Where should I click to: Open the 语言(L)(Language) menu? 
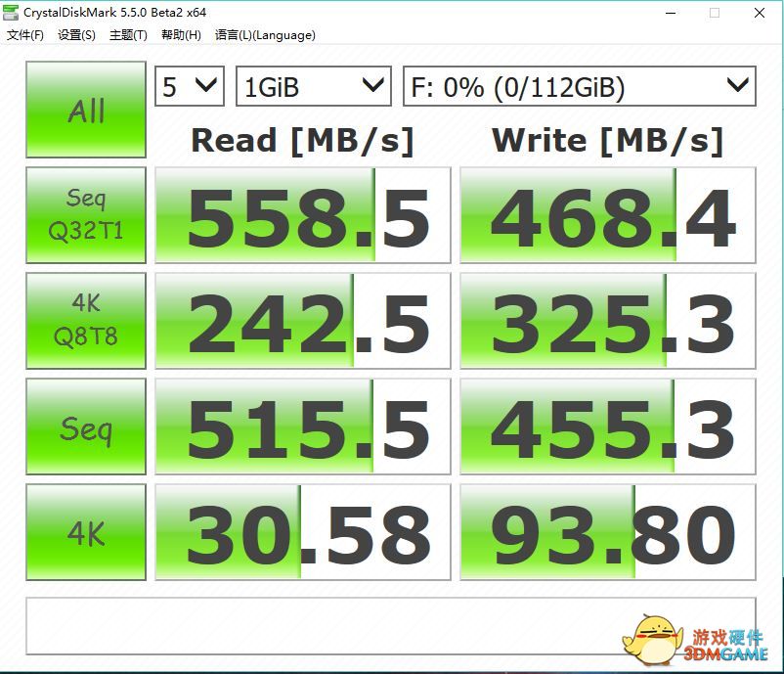pos(265,35)
